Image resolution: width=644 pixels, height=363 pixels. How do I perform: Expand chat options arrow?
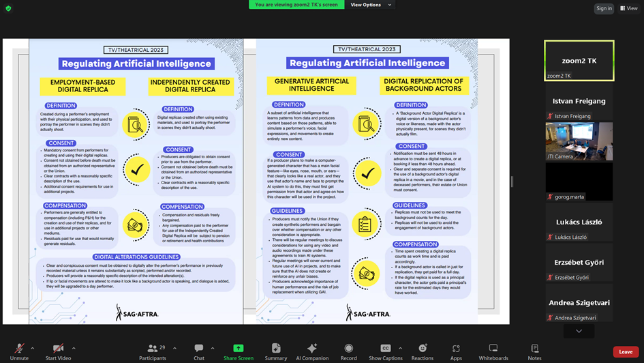213,348
